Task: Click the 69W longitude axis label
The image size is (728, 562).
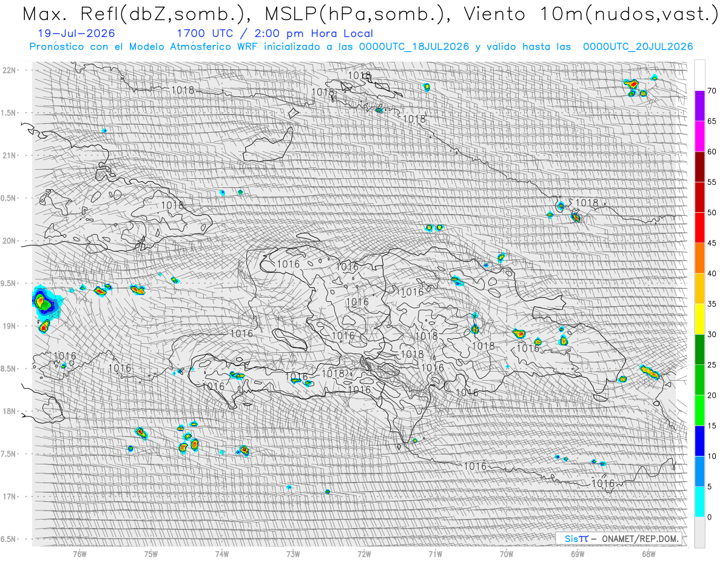Action: point(578,555)
